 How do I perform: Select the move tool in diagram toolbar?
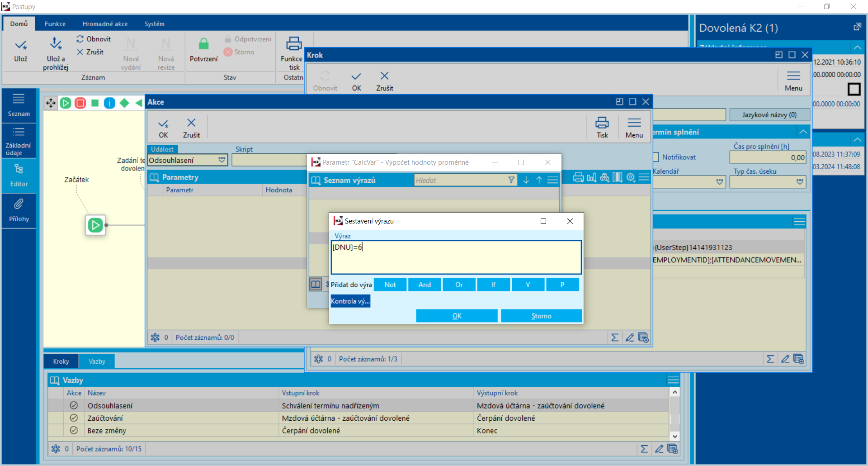51,103
